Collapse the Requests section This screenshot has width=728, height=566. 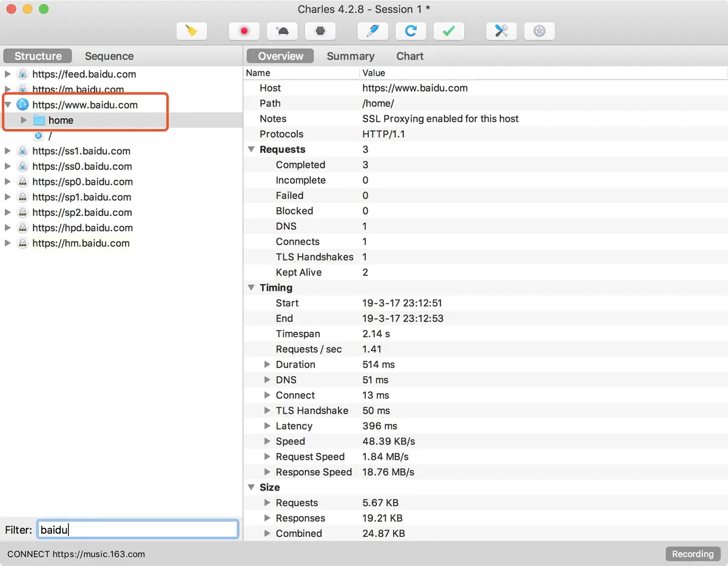[251, 149]
